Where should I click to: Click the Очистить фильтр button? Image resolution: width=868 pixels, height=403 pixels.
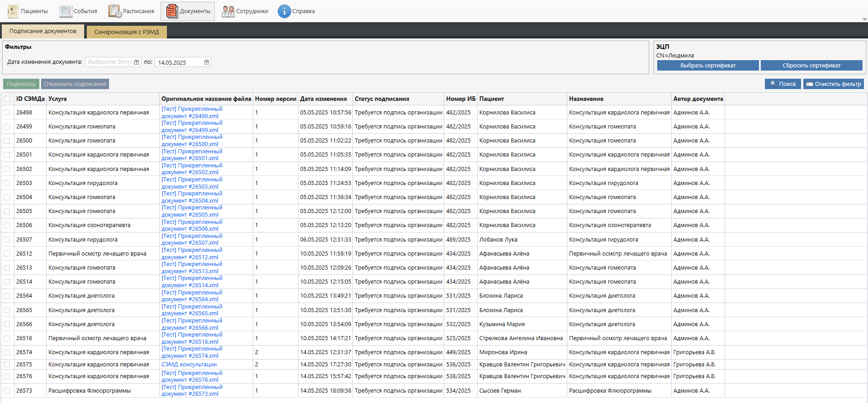pyautogui.click(x=833, y=84)
